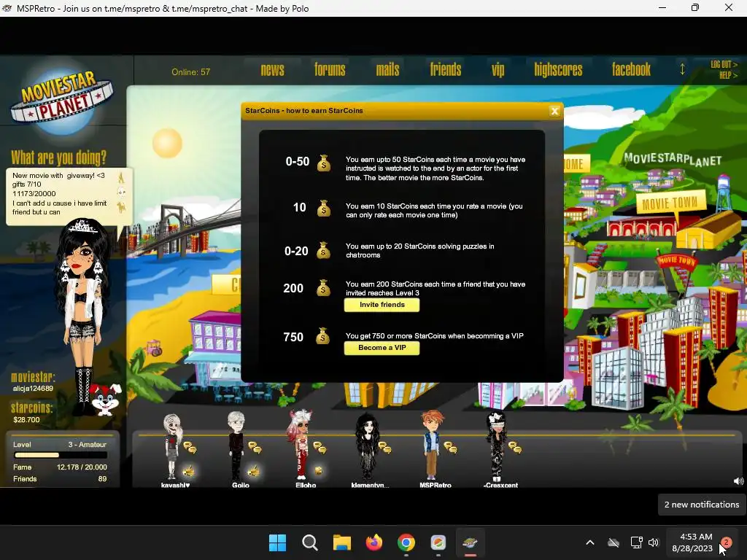Viewport: 747px width, 560px height.
Task: Open the forums menu
Action: (x=330, y=70)
